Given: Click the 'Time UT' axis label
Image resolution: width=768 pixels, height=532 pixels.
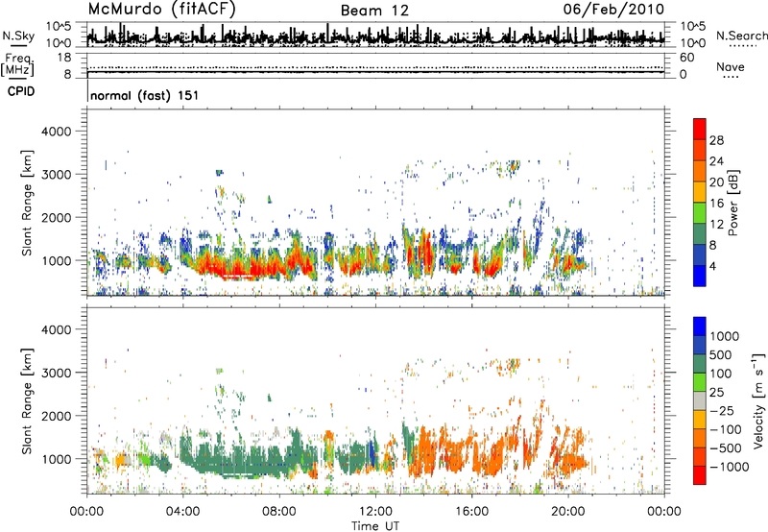Looking at the screenshot, I should click(375, 526).
